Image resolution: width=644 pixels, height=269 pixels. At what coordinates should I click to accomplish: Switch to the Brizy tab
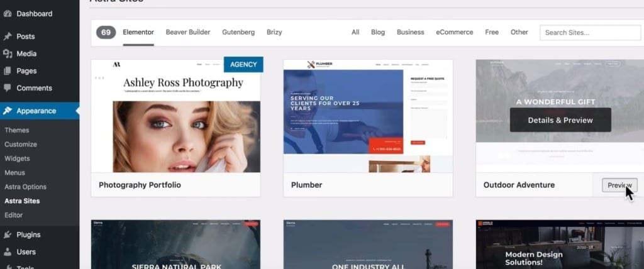point(274,32)
